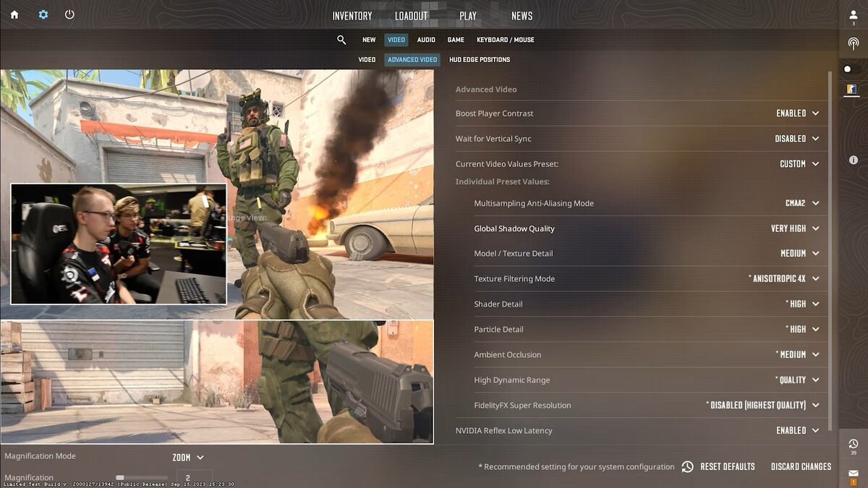
Task: Open the Loadout tab
Action: (x=411, y=16)
